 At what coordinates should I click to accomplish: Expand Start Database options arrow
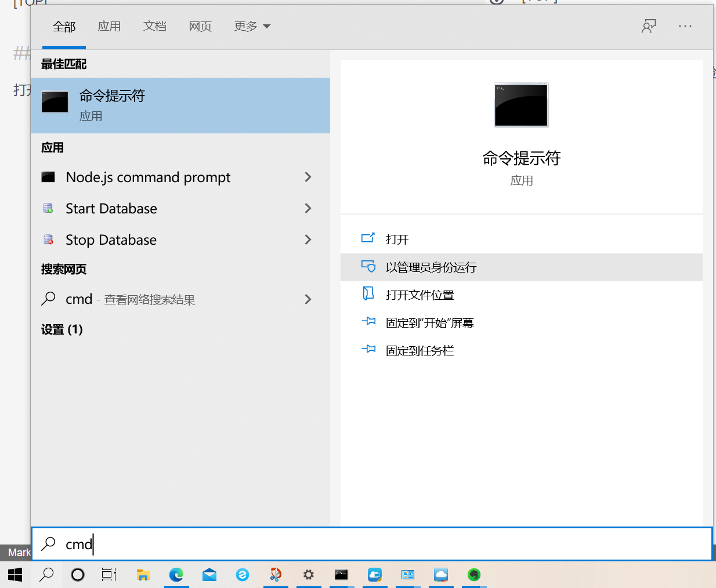click(x=308, y=208)
